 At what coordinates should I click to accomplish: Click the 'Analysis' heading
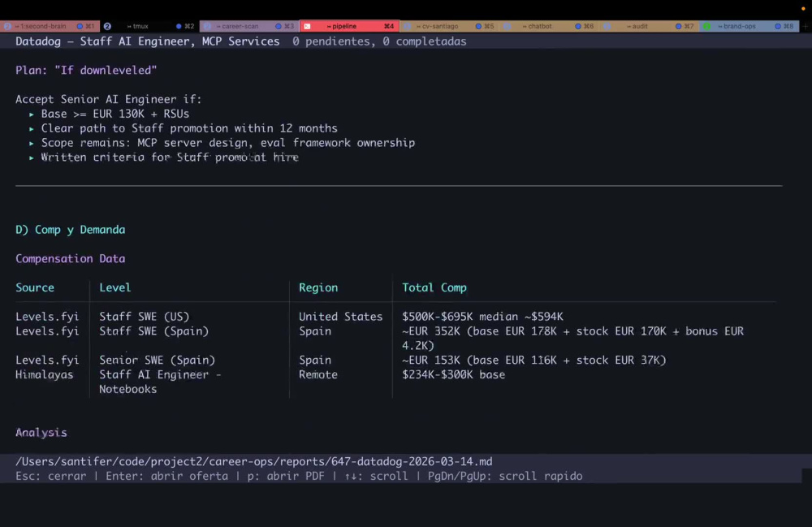coord(41,433)
